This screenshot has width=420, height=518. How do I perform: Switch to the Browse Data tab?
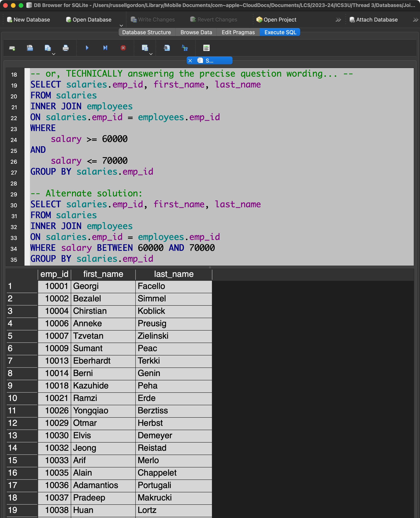tap(196, 32)
